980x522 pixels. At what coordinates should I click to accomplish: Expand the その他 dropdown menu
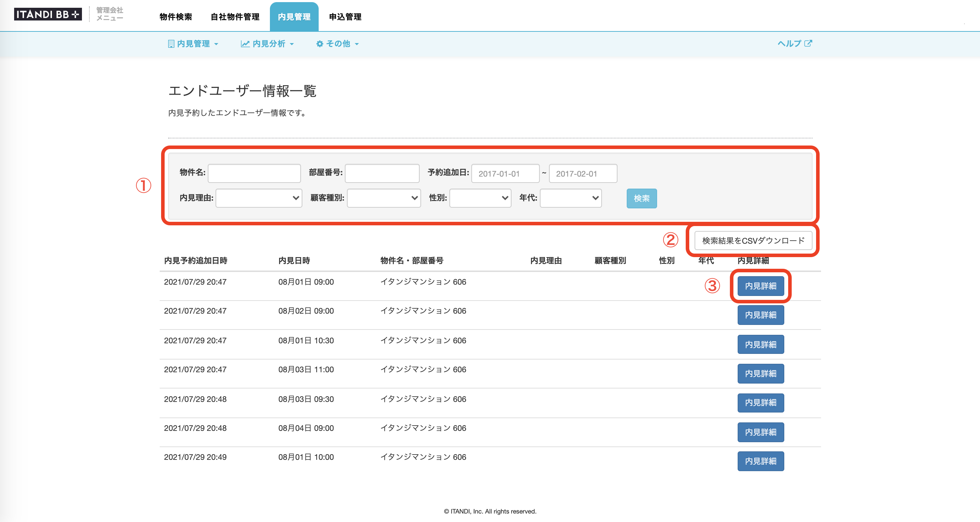pos(337,44)
